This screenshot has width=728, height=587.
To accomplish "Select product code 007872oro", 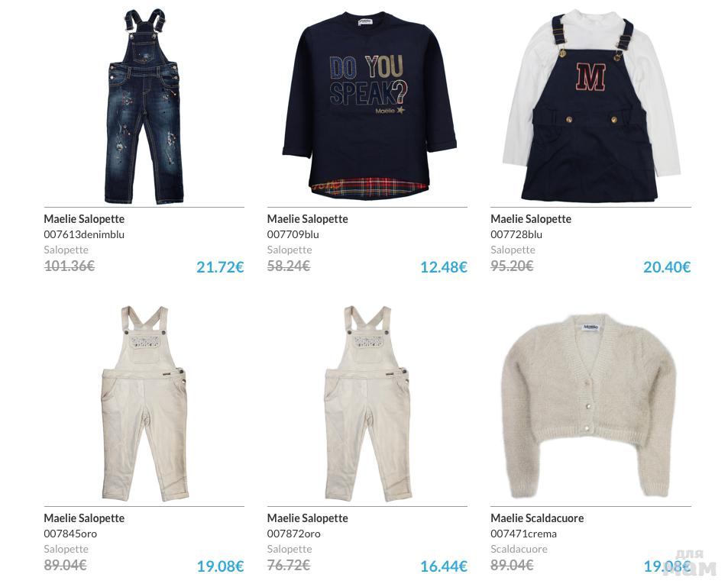I will point(293,534).
